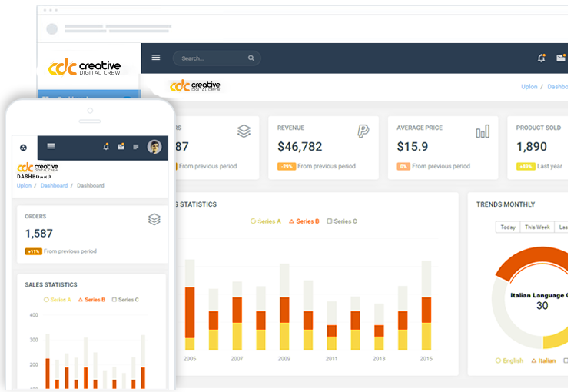The image size is (574, 392).
Task: Toggle Series B legend in mobile chart
Action: (x=91, y=300)
